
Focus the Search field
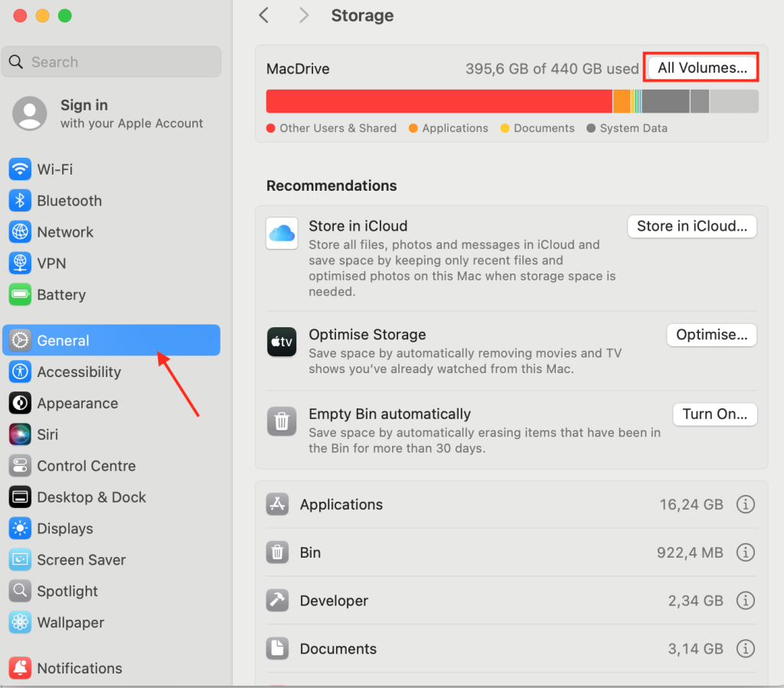(x=112, y=62)
